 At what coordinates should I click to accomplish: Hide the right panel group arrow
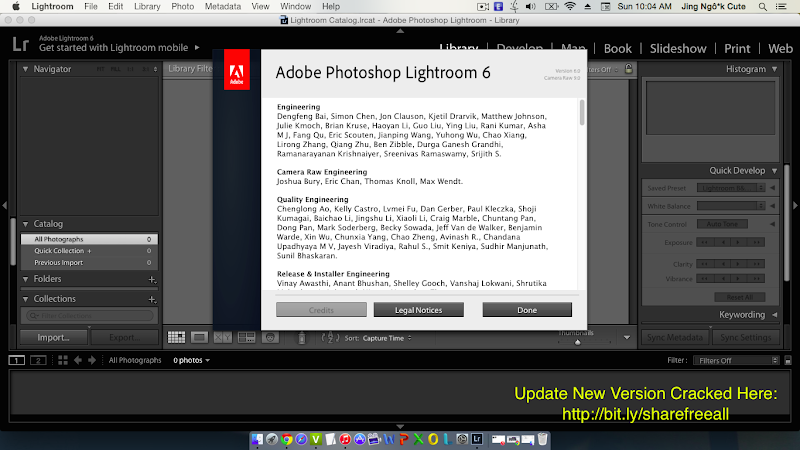[795, 206]
